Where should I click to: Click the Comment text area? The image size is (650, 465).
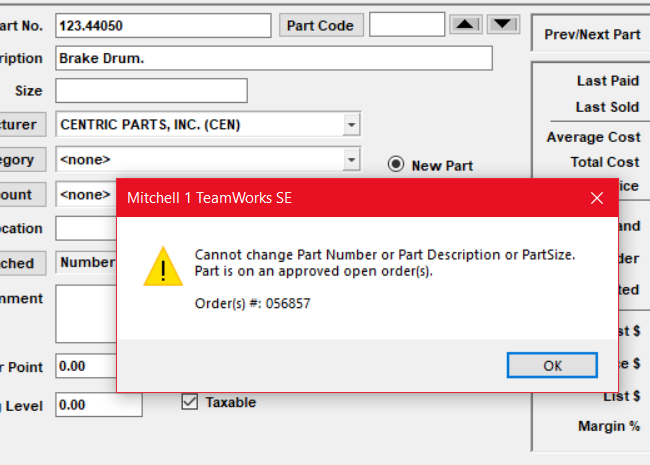tap(86, 314)
